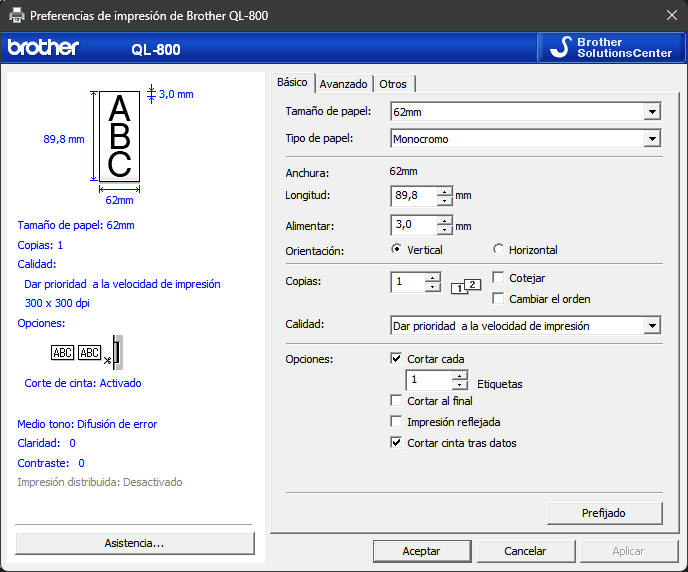The width and height of the screenshot is (688, 572).
Task: Expand the Tipo de papel dropdown
Action: click(x=652, y=139)
